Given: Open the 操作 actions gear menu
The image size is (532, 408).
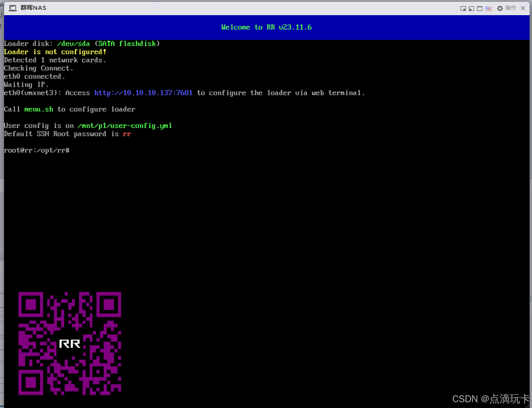Looking at the screenshot, I should point(507,8).
